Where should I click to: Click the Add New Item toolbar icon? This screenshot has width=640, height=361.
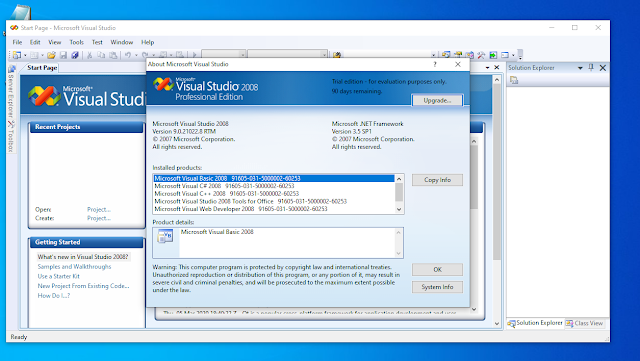point(34,55)
